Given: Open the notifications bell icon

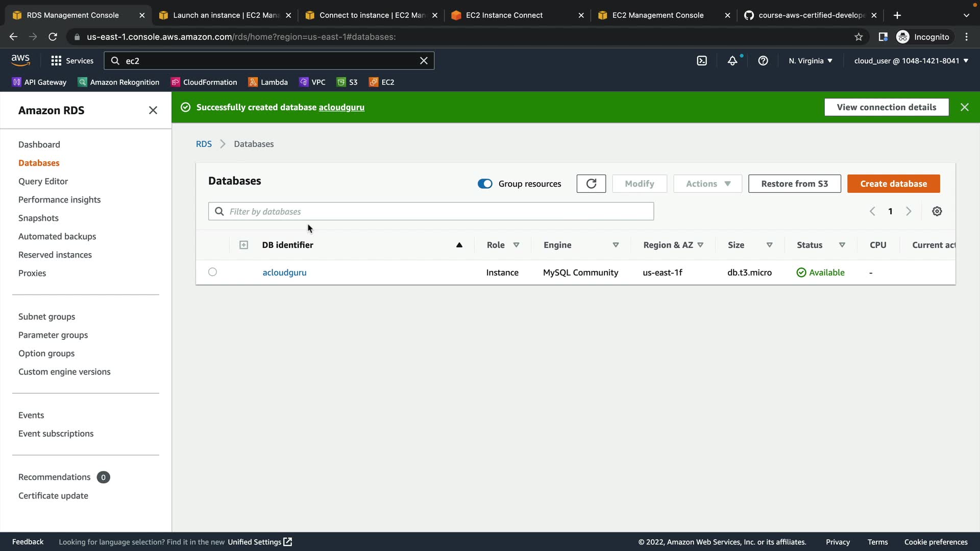Looking at the screenshot, I should point(732,61).
